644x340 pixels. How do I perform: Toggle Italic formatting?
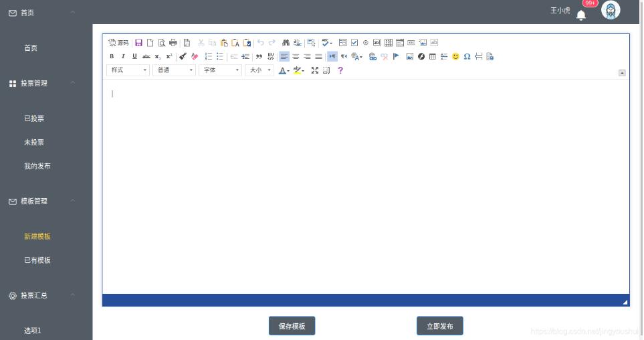point(123,57)
